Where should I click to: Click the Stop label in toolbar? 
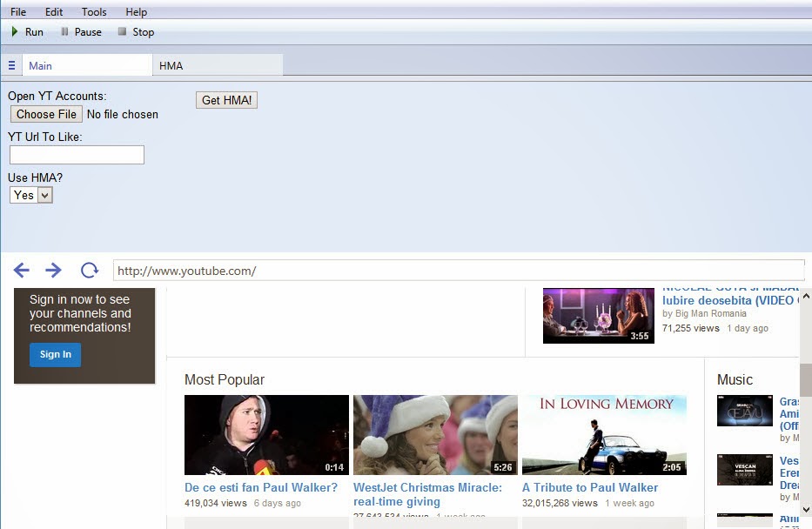click(144, 32)
